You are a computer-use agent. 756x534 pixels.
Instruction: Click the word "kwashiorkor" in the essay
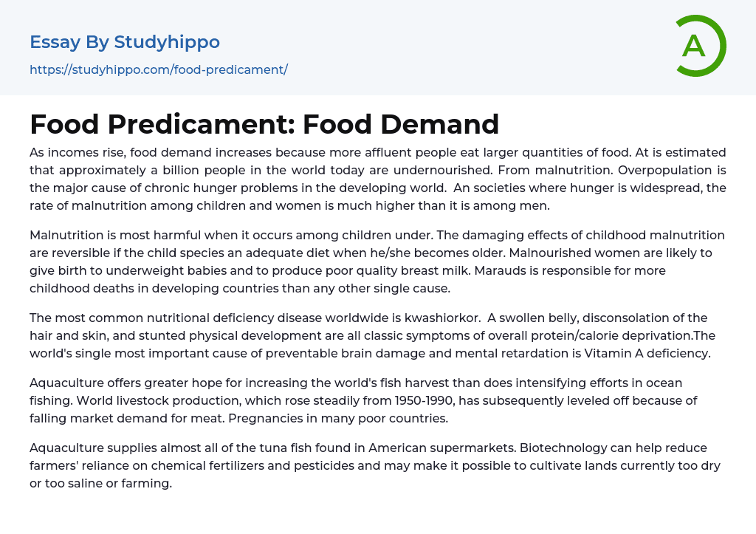coord(438,318)
